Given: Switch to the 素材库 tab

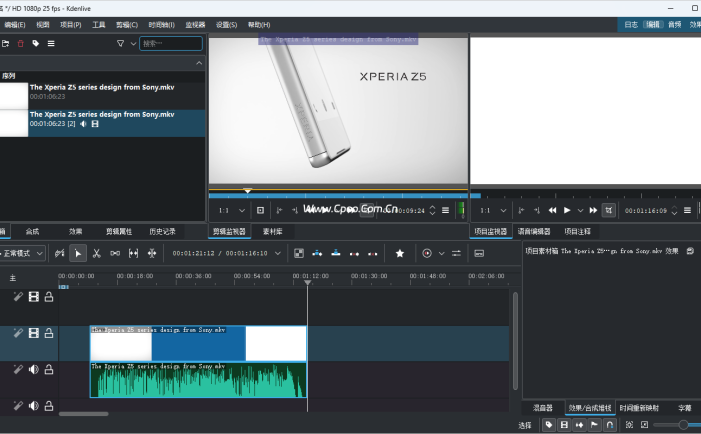Looking at the screenshot, I should click(x=272, y=231).
